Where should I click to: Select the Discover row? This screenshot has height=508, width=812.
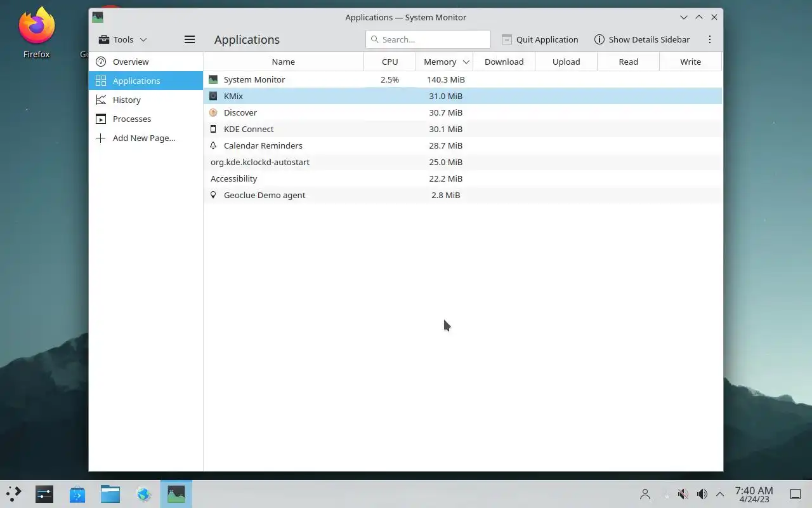click(462, 112)
